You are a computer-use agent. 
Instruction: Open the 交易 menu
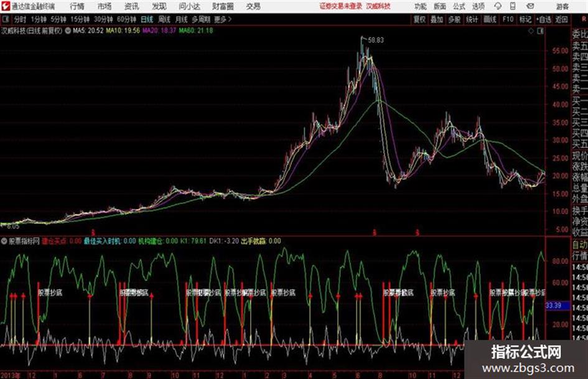point(253,6)
